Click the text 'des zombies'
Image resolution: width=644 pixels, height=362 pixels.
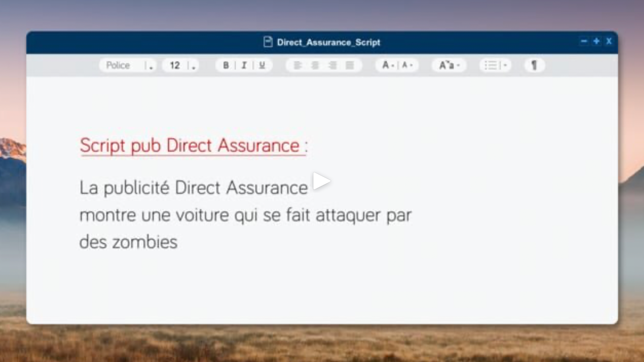[x=128, y=242]
